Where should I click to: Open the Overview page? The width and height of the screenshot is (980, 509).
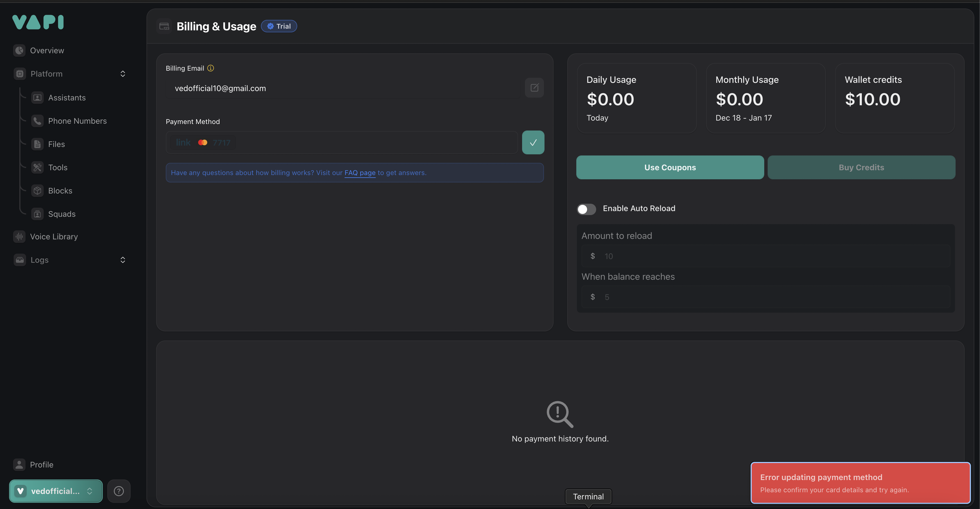(x=47, y=50)
